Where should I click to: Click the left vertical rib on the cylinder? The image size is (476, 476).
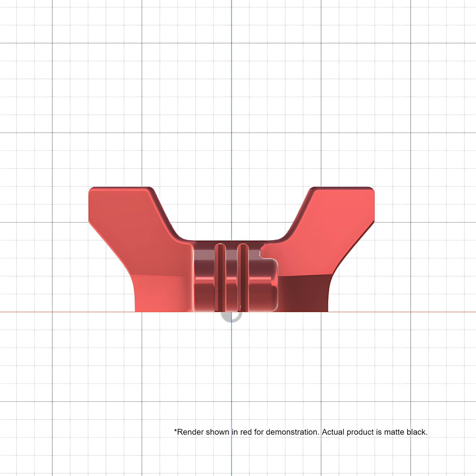pyautogui.click(x=220, y=277)
